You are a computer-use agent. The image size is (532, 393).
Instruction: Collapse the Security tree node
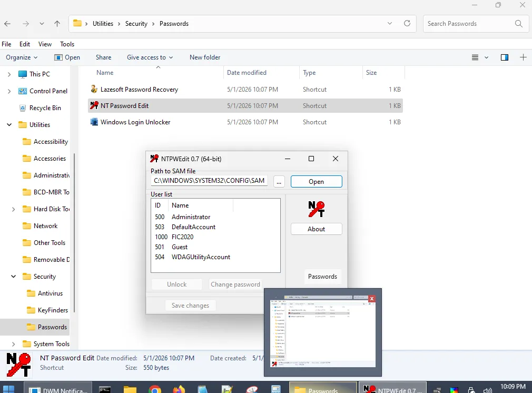pyautogui.click(x=14, y=276)
